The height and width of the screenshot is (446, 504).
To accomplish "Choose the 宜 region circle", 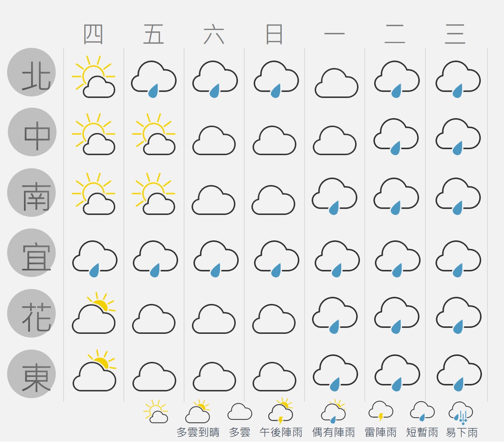I will (31, 253).
